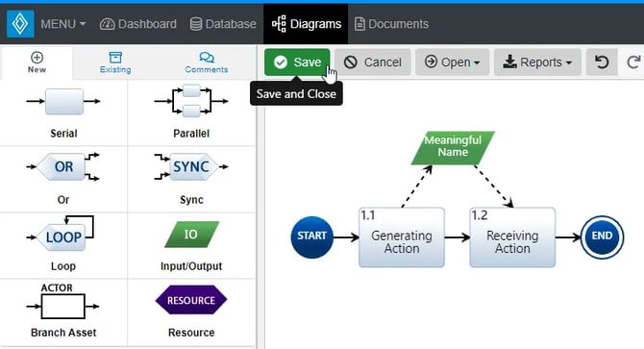644x349 pixels.
Task: Click the 'Branch Asset' label text
Action: coord(63,333)
